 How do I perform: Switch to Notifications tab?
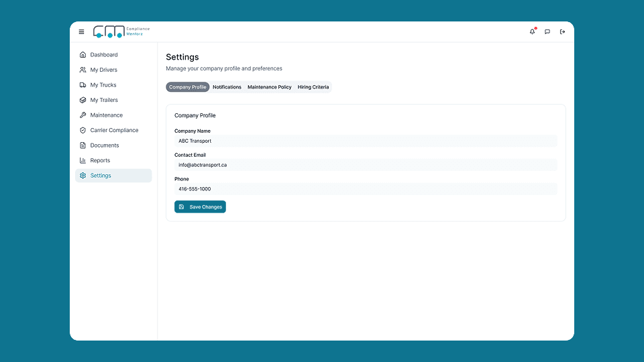[x=227, y=87]
